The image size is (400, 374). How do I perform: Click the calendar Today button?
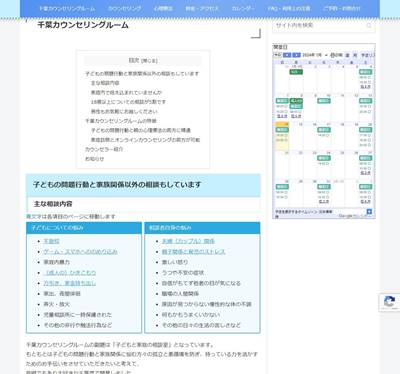277,55
